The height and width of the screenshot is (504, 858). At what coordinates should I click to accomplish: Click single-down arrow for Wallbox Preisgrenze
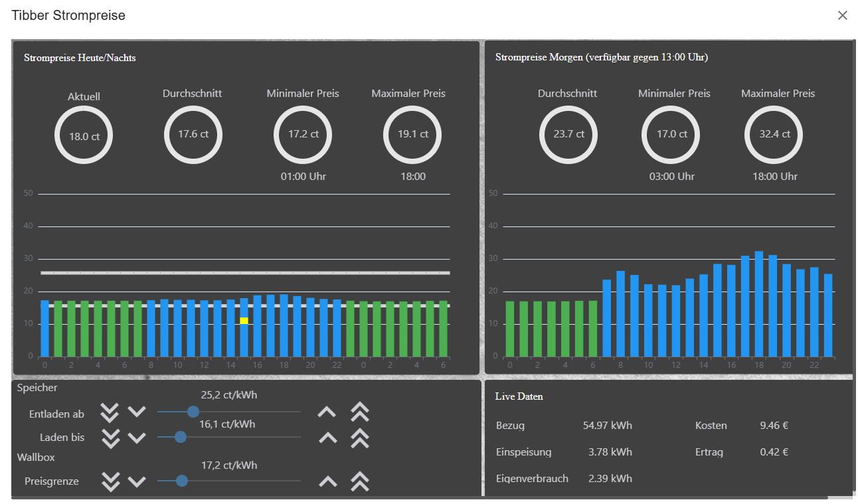click(137, 481)
